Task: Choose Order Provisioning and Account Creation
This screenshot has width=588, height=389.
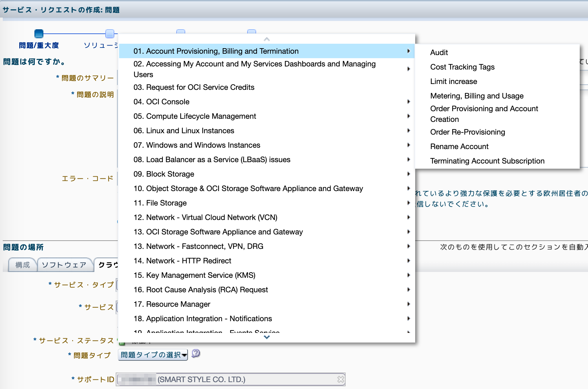Action: click(x=497, y=114)
